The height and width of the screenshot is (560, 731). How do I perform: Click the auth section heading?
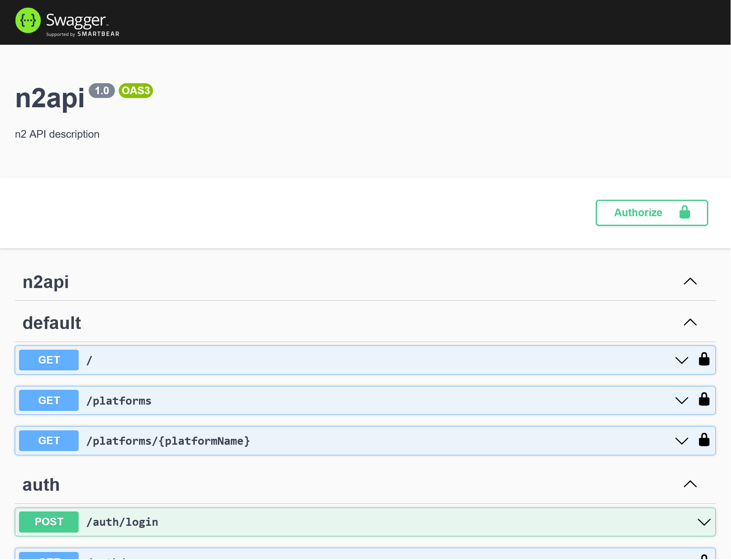coord(41,485)
